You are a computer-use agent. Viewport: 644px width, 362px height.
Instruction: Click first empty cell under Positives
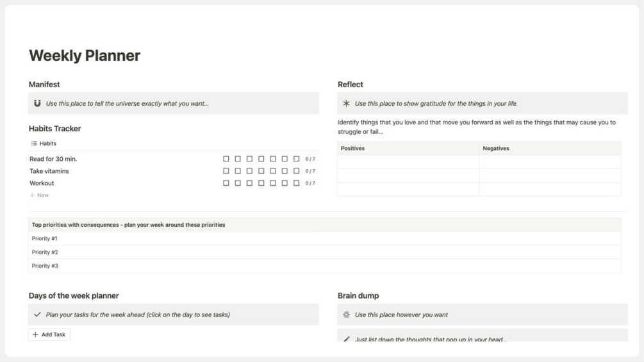tap(408, 162)
